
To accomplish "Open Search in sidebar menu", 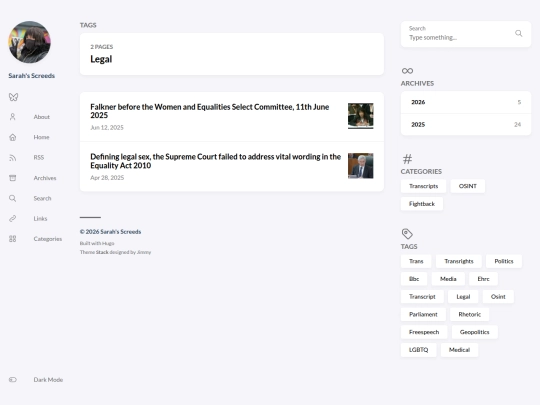I will point(42,198).
